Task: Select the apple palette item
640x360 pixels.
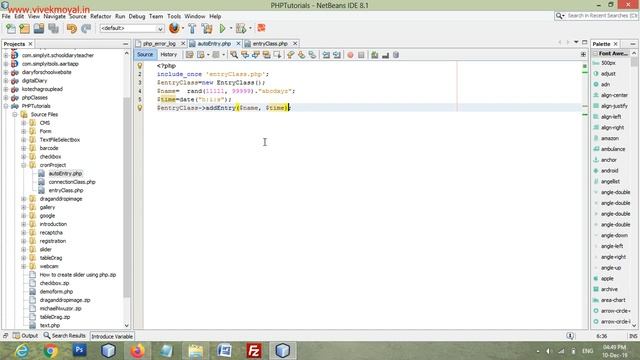Action: click(x=607, y=279)
